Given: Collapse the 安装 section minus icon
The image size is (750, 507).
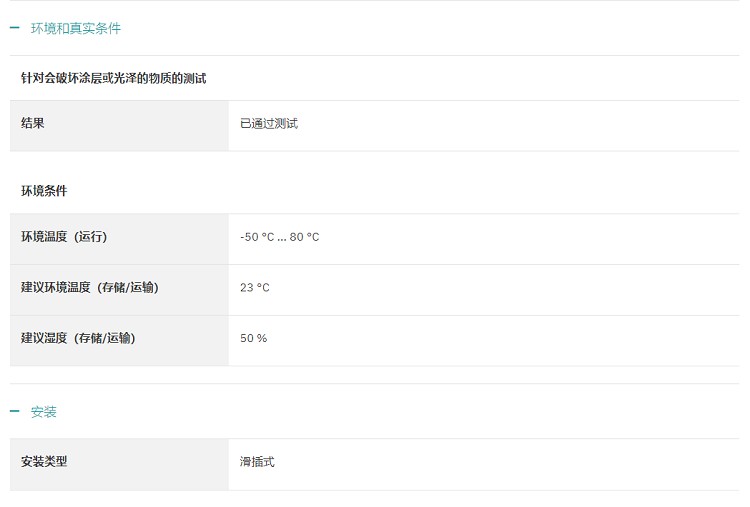Looking at the screenshot, I should (15, 411).
